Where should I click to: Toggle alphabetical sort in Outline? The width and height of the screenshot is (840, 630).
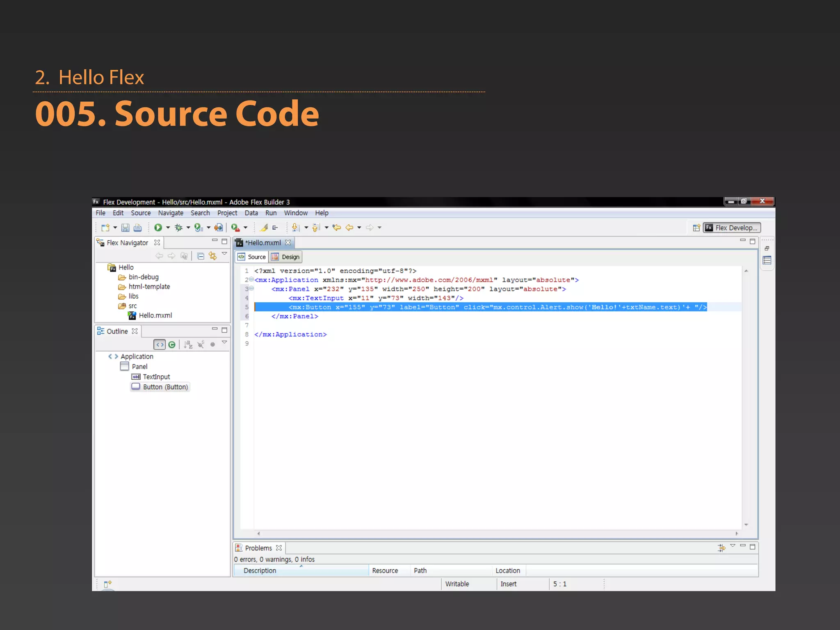pos(188,345)
